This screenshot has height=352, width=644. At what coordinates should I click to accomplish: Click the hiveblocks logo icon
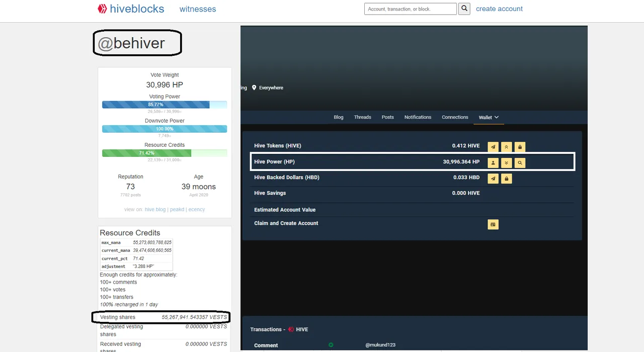pyautogui.click(x=102, y=9)
